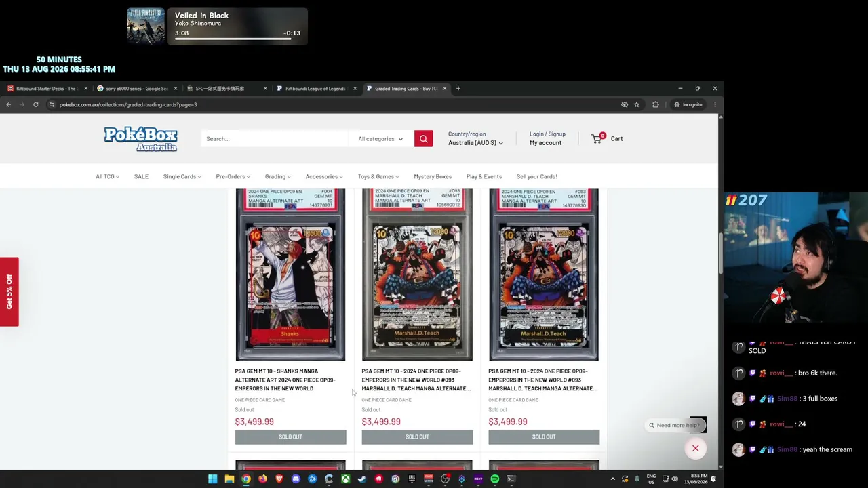Expand the All categories search dropdown
The width and height of the screenshot is (868, 488).
[x=380, y=138]
